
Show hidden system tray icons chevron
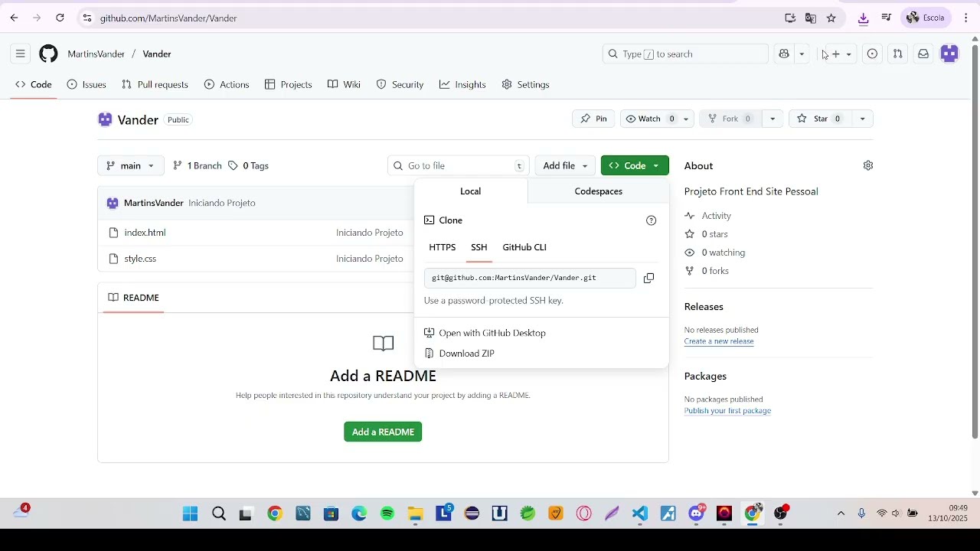tap(841, 514)
